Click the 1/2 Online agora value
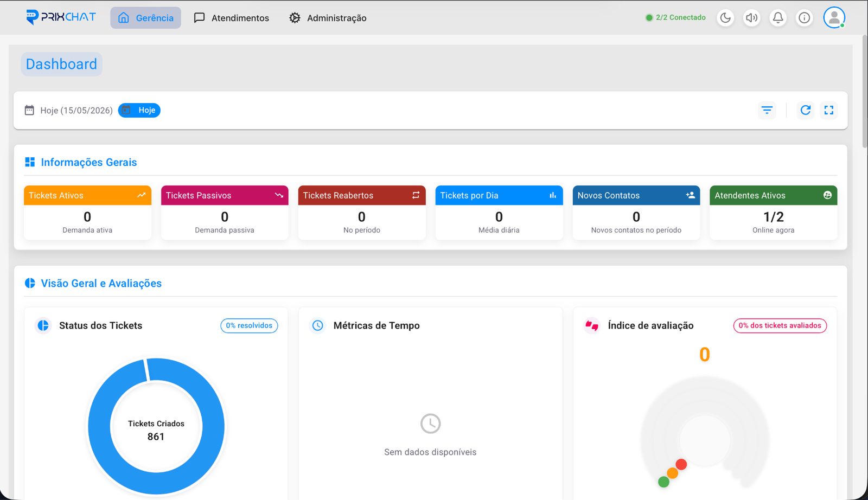Image resolution: width=868 pixels, height=500 pixels. point(774,217)
